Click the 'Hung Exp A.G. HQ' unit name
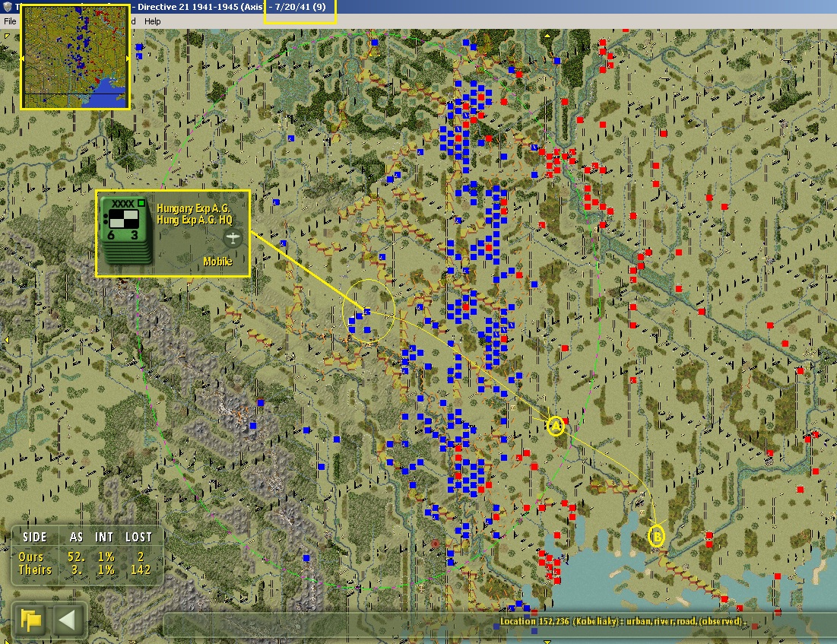The height and width of the screenshot is (644, 837). (195, 220)
